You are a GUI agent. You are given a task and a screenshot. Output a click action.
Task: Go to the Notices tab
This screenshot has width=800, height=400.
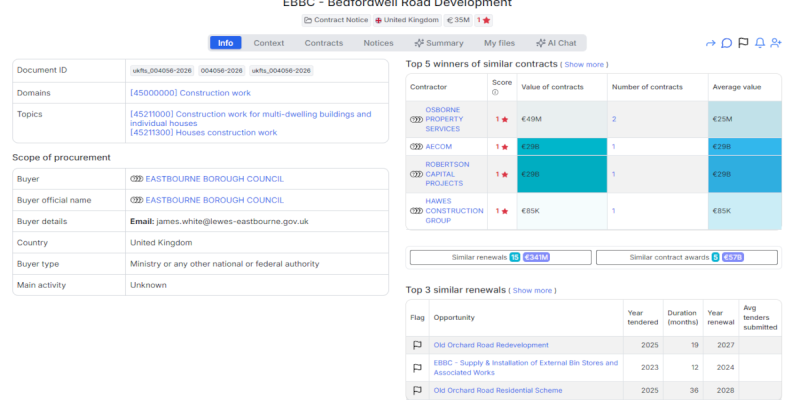pos(379,43)
